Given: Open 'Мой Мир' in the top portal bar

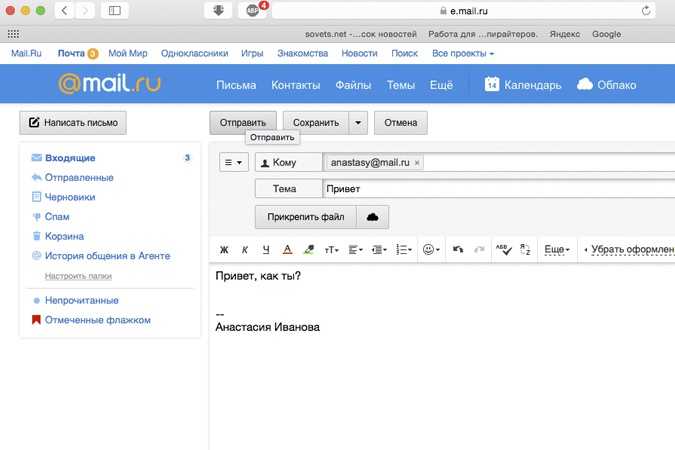Looking at the screenshot, I should coord(128,53).
